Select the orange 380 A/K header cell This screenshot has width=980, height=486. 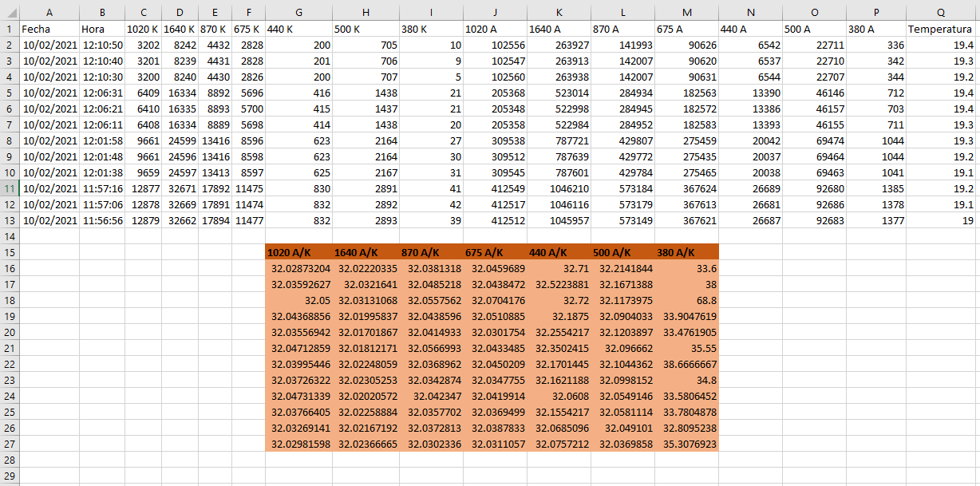[686, 252]
